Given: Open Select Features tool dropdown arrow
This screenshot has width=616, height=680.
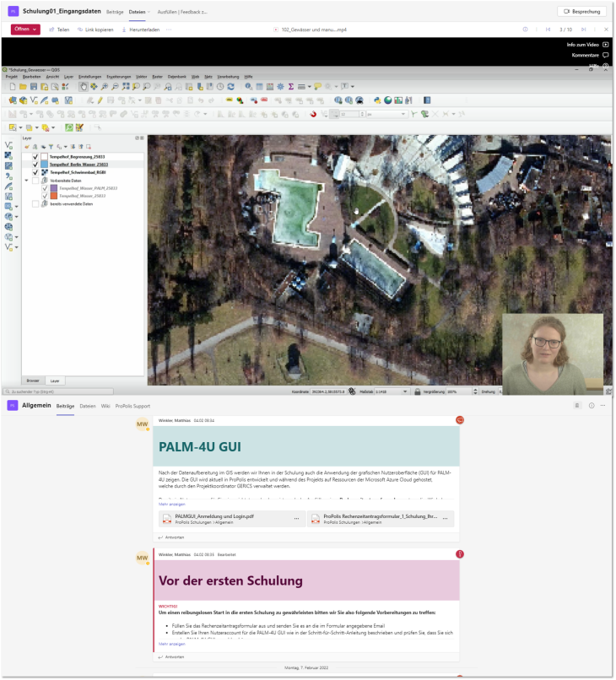Looking at the screenshot, I should click(x=20, y=128).
